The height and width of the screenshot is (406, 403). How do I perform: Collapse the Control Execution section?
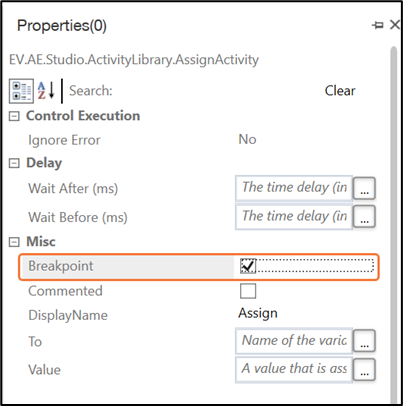tap(14, 116)
